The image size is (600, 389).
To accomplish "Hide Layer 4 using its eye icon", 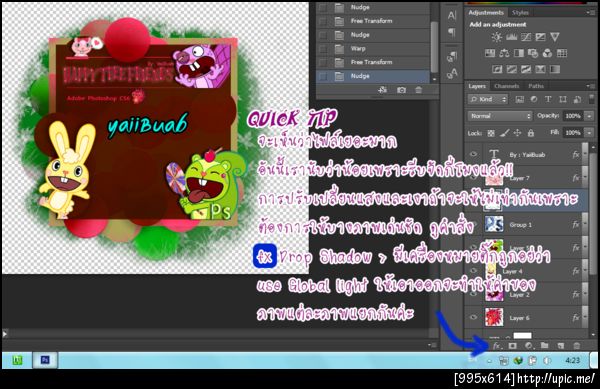I will 474,271.
